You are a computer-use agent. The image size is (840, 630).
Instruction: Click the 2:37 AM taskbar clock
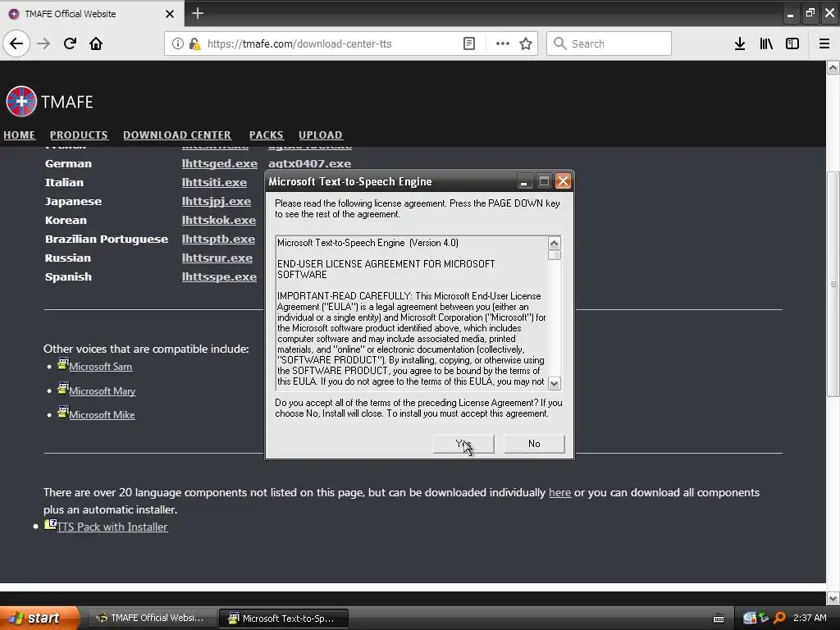(x=810, y=619)
